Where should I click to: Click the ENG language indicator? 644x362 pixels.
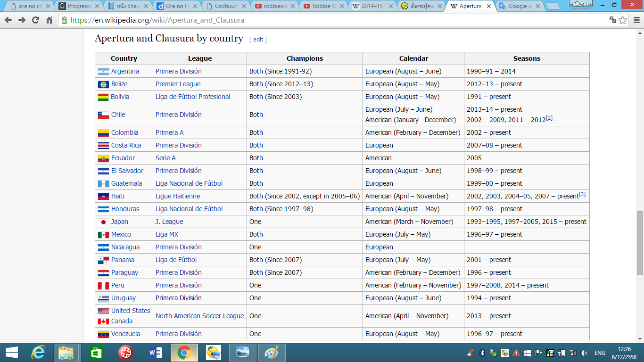pyautogui.click(x=600, y=353)
